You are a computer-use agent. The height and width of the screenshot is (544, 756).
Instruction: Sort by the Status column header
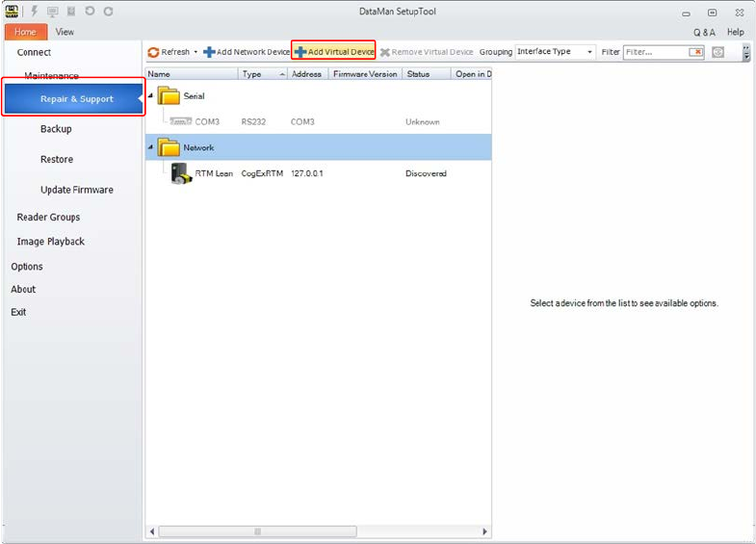pos(427,74)
